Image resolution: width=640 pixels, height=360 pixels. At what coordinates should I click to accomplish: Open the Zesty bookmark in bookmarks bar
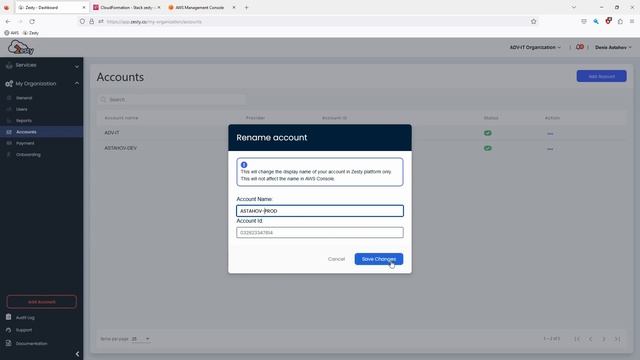pos(31,33)
